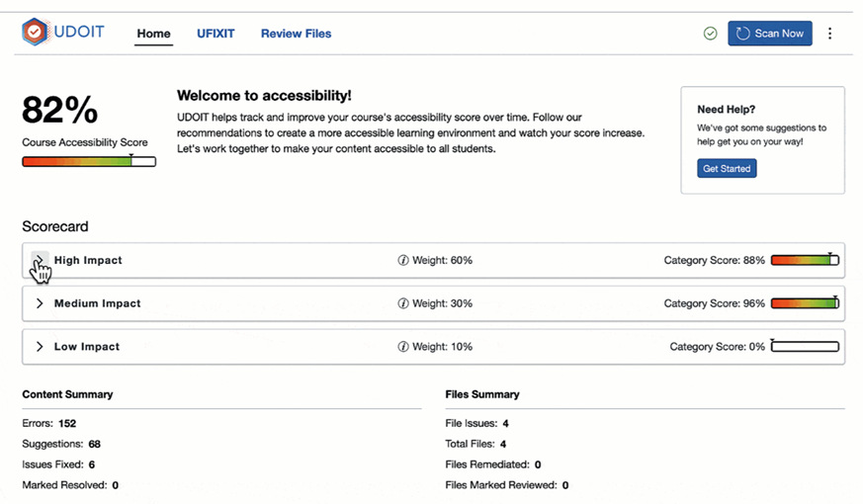Click the UDOIT hexagon logo

(35, 32)
